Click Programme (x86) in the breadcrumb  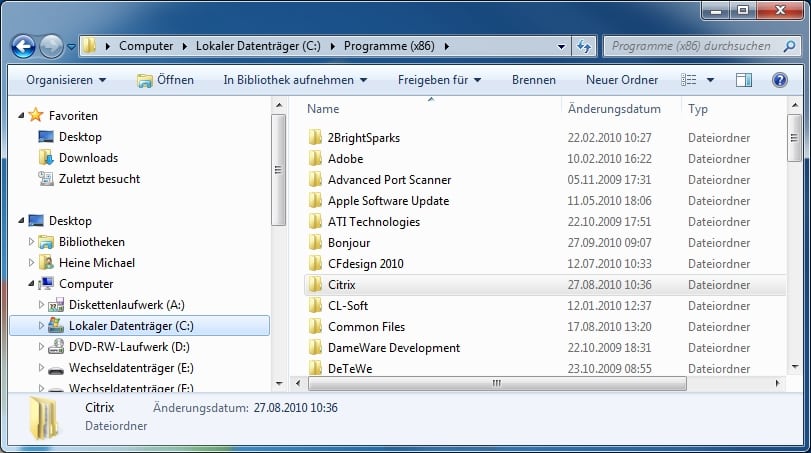click(389, 46)
